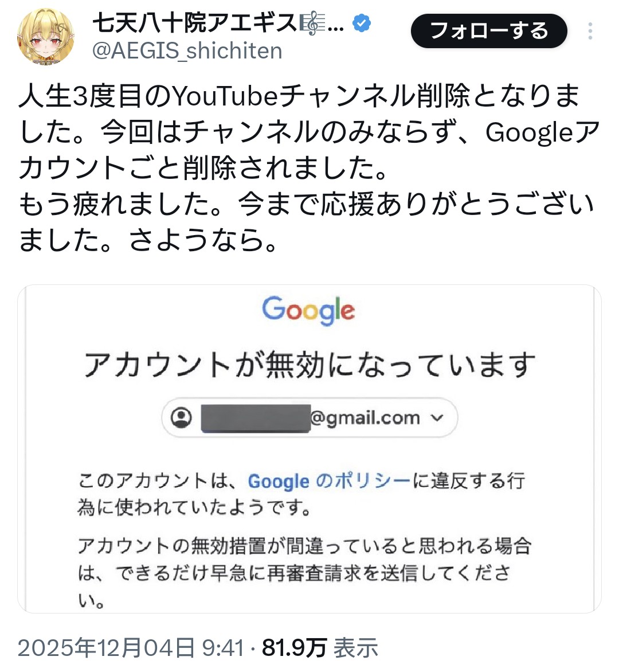Click the account person icon beside the email

point(182,417)
